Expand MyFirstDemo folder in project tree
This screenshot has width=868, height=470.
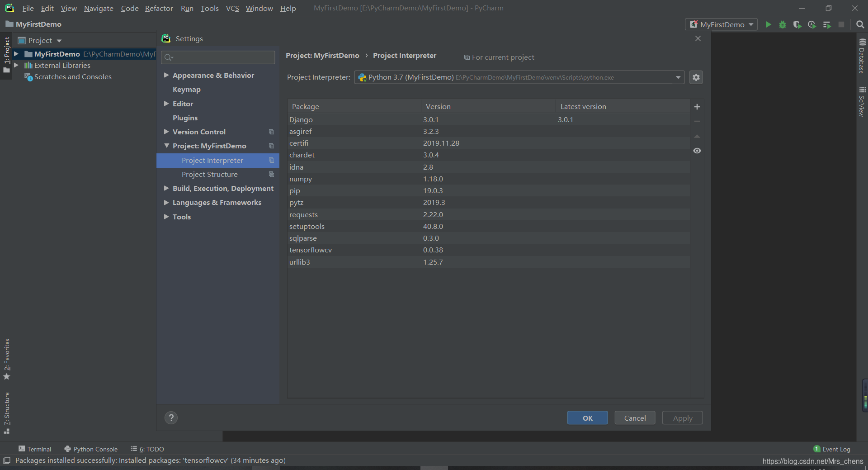(16, 54)
